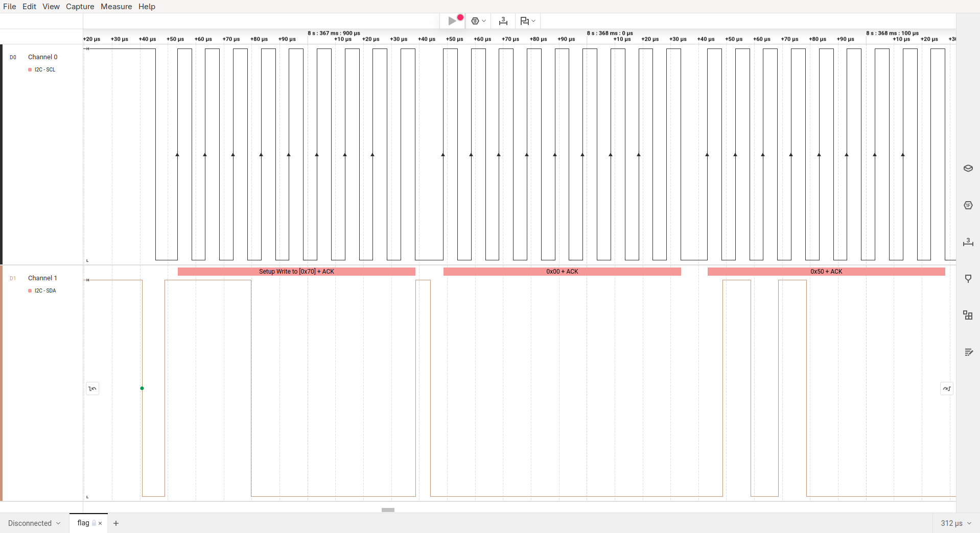Open the flag marker dropdown chevron in toolbar
Image resolution: width=980 pixels, height=533 pixels.
533,21
